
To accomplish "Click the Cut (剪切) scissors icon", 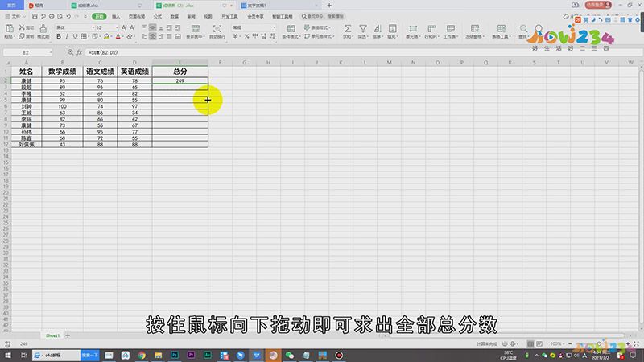I will [22, 27].
